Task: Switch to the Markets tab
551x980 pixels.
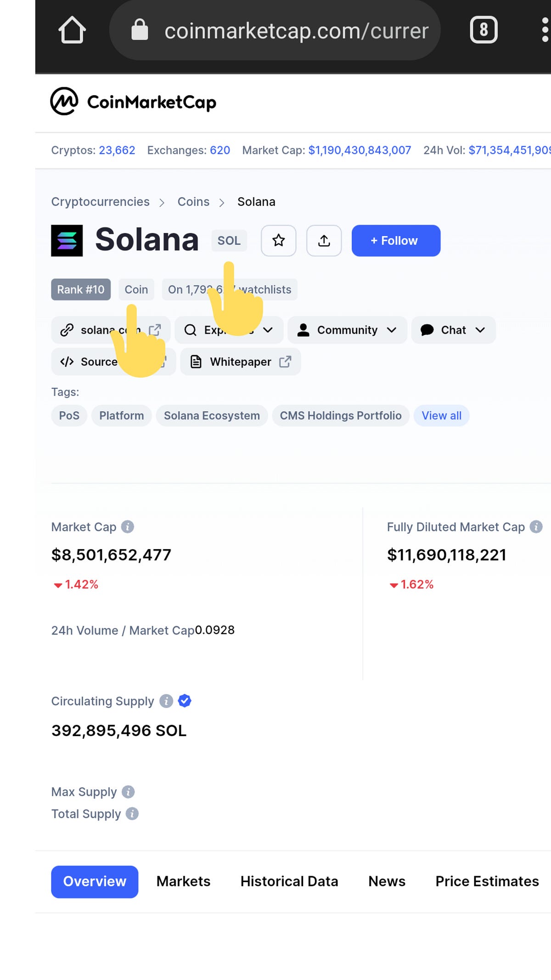Action: pos(183,881)
